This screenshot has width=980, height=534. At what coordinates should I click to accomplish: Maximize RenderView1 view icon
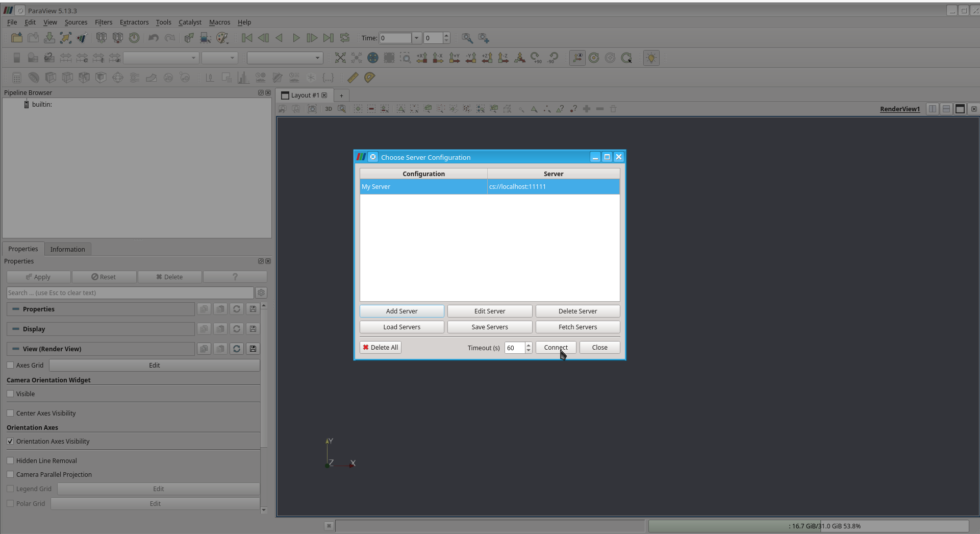pos(960,109)
